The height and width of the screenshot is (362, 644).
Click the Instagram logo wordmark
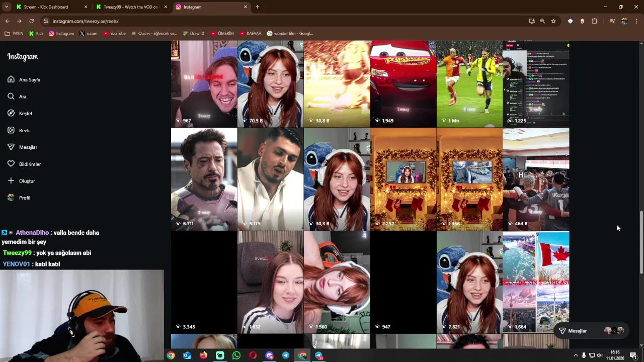coord(23,56)
